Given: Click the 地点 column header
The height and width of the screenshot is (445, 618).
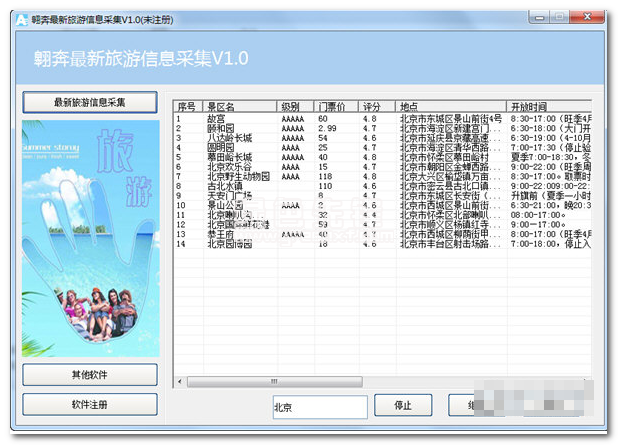Looking at the screenshot, I should [450, 106].
